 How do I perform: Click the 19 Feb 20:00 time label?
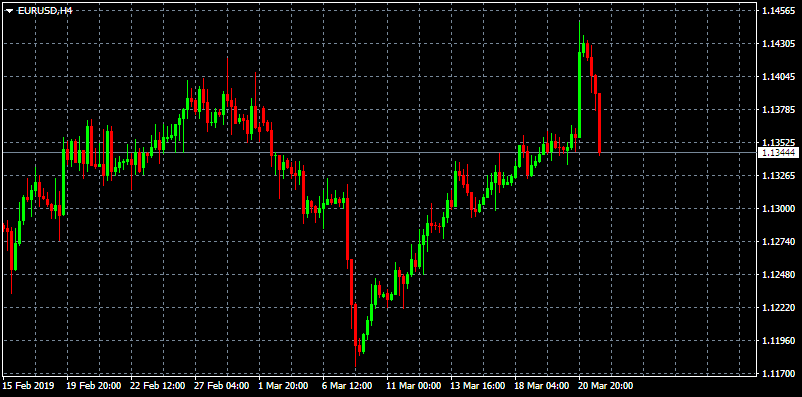click(x=95, y=385)
